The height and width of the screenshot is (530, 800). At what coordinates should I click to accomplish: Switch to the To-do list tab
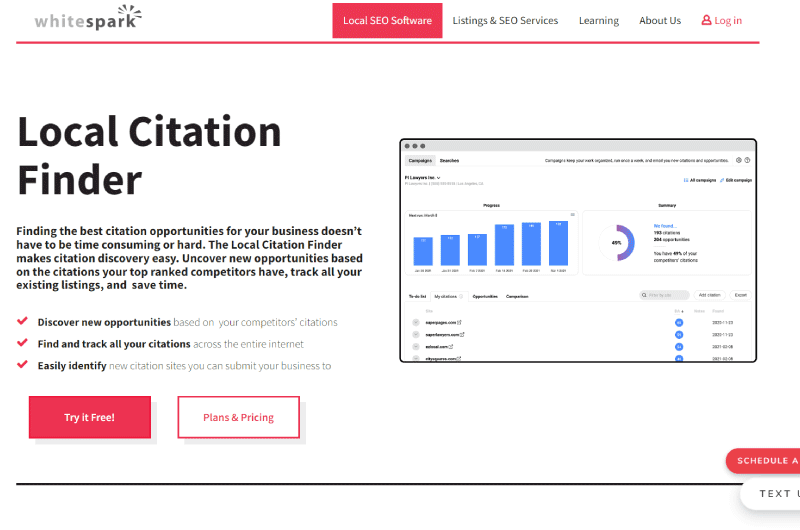click(x=417, y=296)
